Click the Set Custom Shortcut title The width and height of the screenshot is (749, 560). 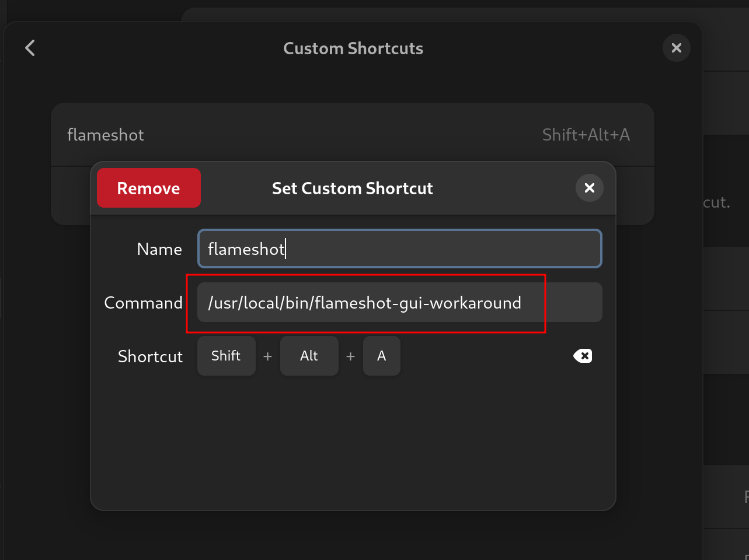353,188
